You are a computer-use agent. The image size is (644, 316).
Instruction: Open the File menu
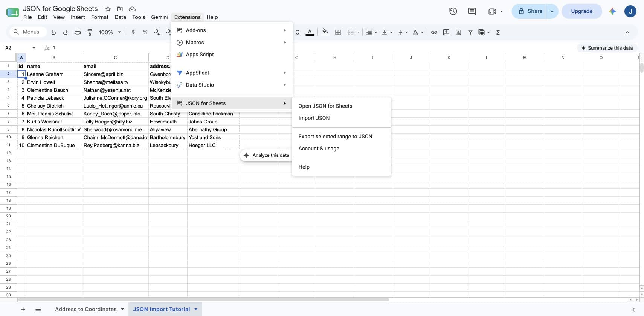point(27,17)
